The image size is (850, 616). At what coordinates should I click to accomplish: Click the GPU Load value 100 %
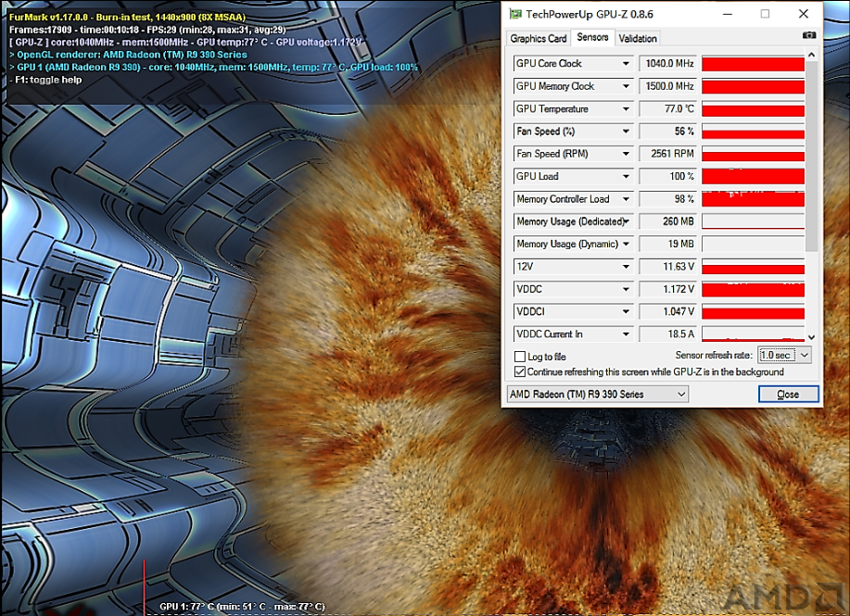click(x=667, y=177)
